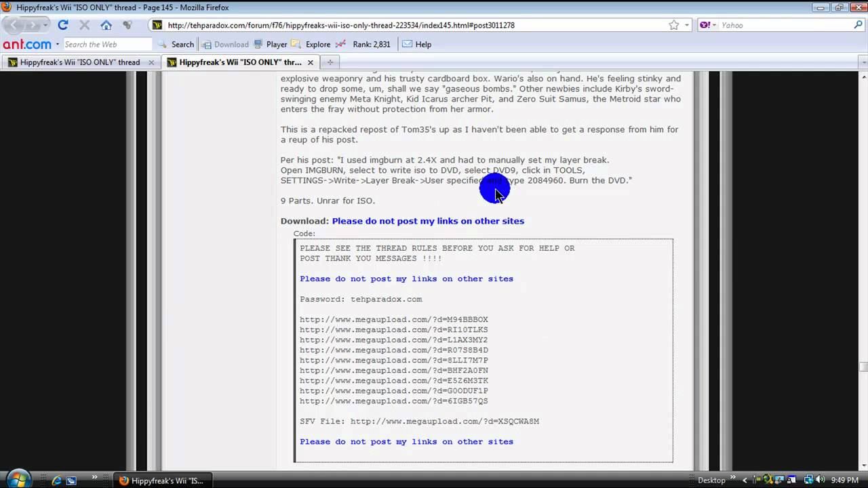Viewport: 868px width, 488px height.
Task: Close the first Hippyfreak's thread tab
Action: tap(151, 62)
